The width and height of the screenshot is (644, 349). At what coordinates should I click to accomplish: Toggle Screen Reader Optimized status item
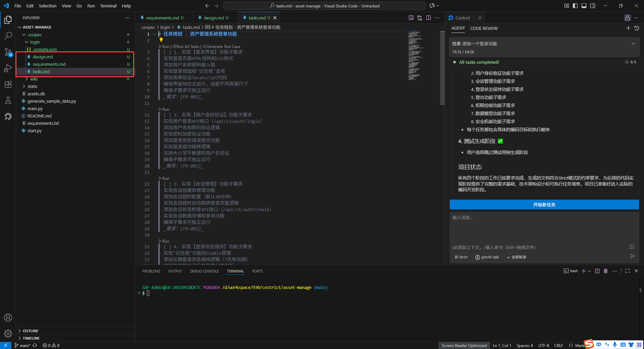[x=464, y=346]
